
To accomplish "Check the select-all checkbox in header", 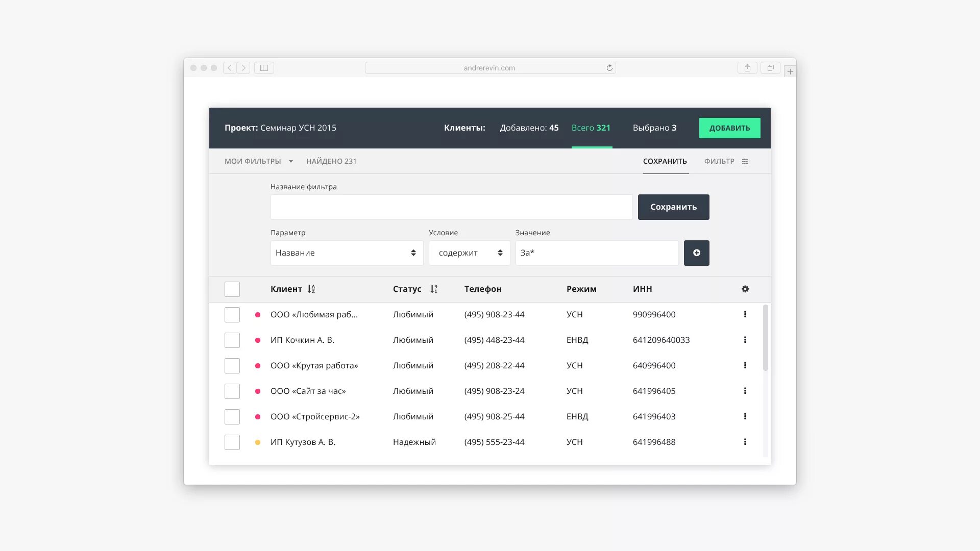I will pyautogui.click(x=232, y=289).
